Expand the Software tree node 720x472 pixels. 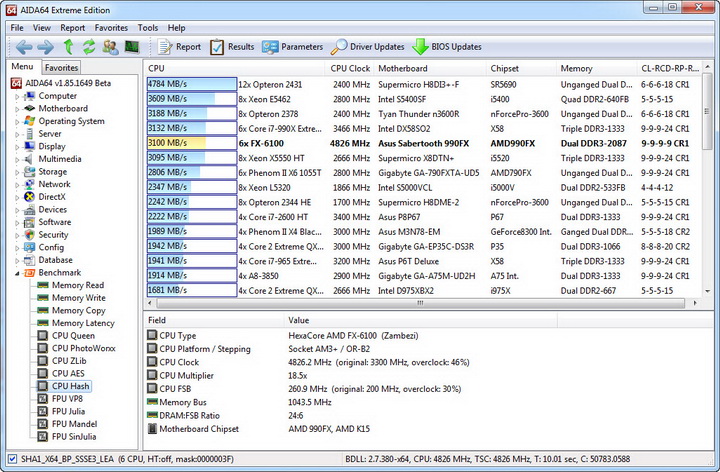click(17, 223)
